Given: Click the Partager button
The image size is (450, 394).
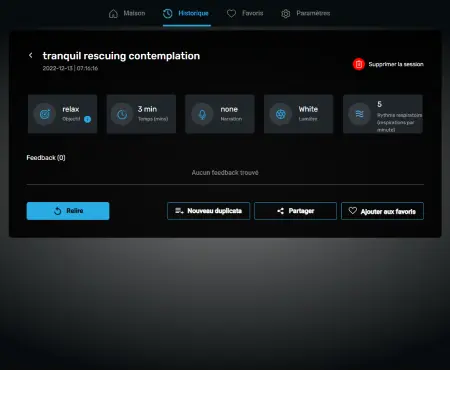Looking at the screenshot, I should pos(295,211).
